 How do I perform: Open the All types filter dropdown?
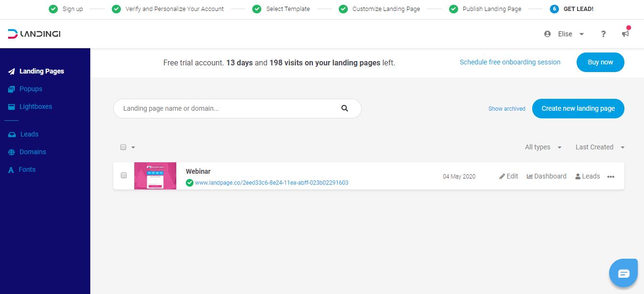pos(543,147)
